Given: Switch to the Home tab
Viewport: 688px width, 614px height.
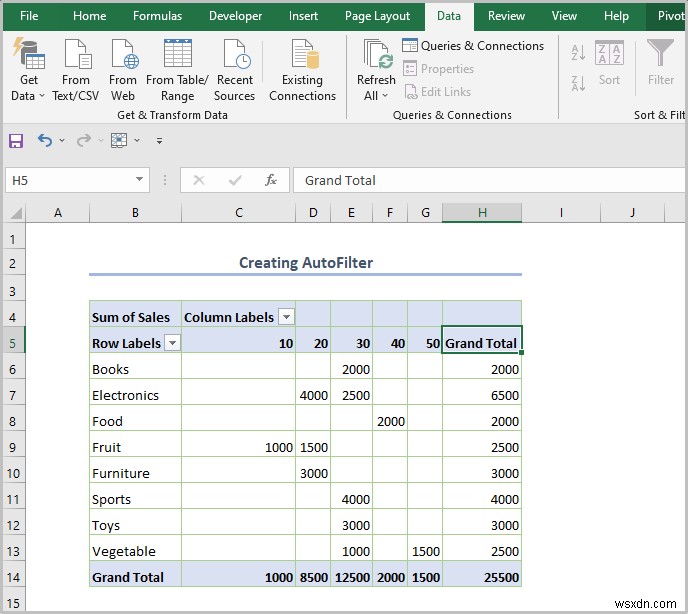Looking at the screenshot, I should [90, 16].
